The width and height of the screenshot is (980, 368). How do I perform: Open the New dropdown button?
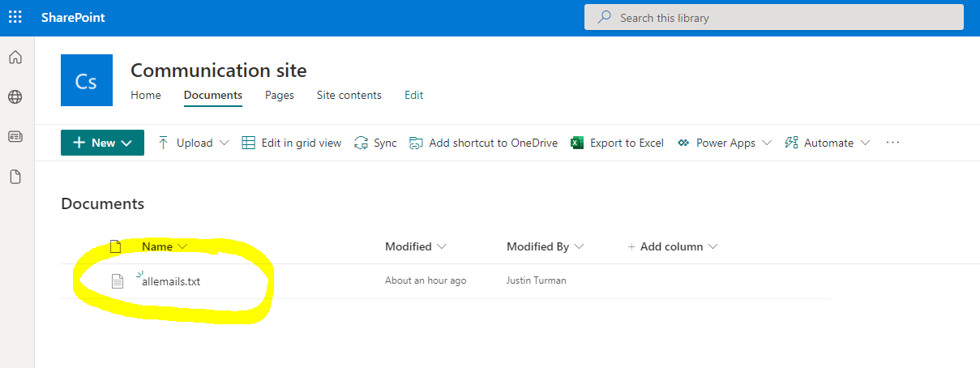(102, 143)
